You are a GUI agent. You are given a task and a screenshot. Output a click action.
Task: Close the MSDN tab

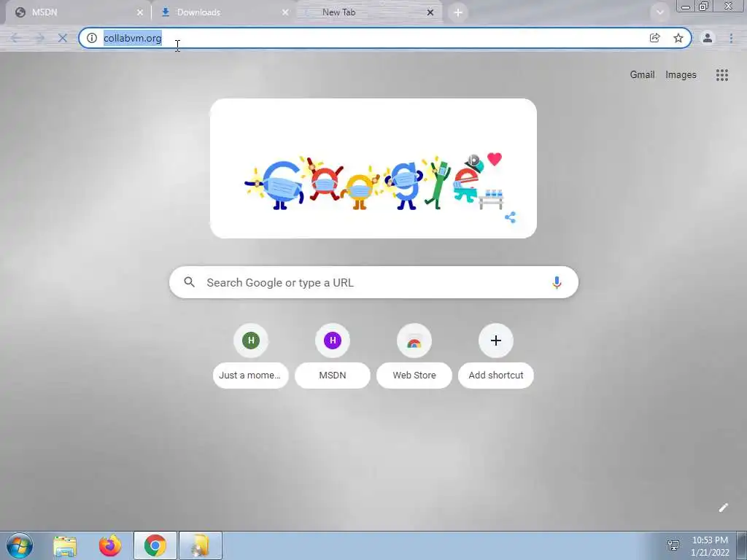(140, 12)
